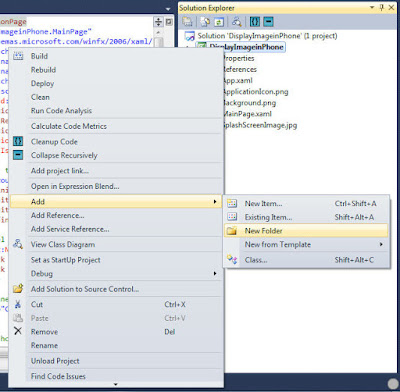Click Properties button in Solution Explorer toolbar
Viewport: 400px width, 392px height.
[187, 22]
